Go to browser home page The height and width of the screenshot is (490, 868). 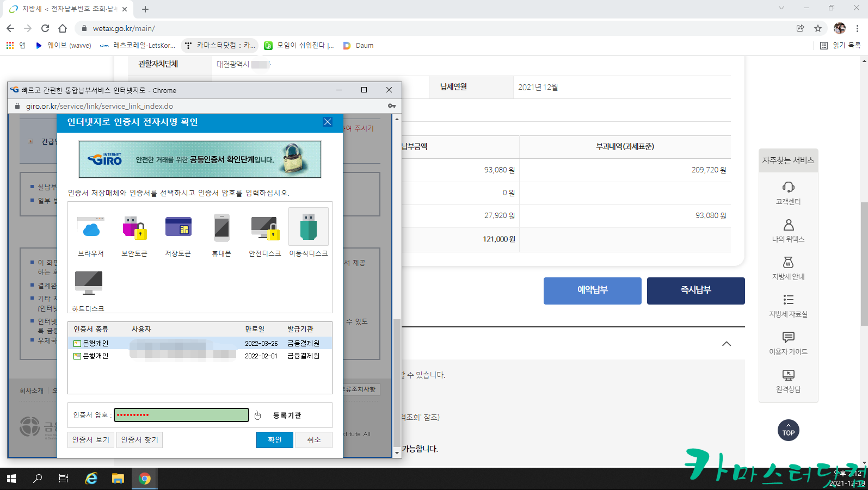click(x=63, y=28)
